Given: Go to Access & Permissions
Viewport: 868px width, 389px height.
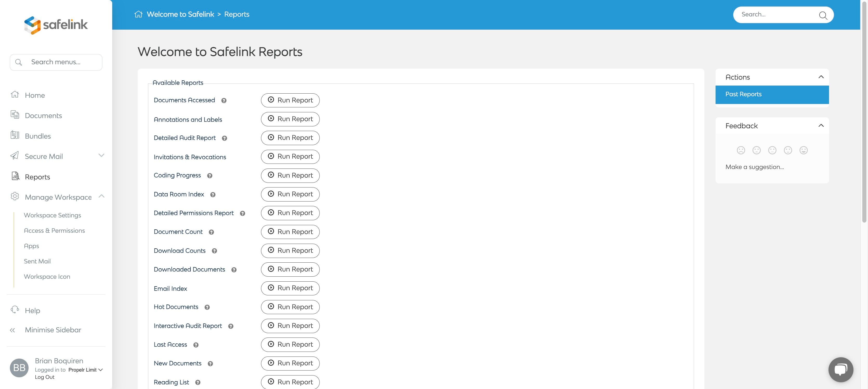Looking at the screenshot, I should pos(54,230).
